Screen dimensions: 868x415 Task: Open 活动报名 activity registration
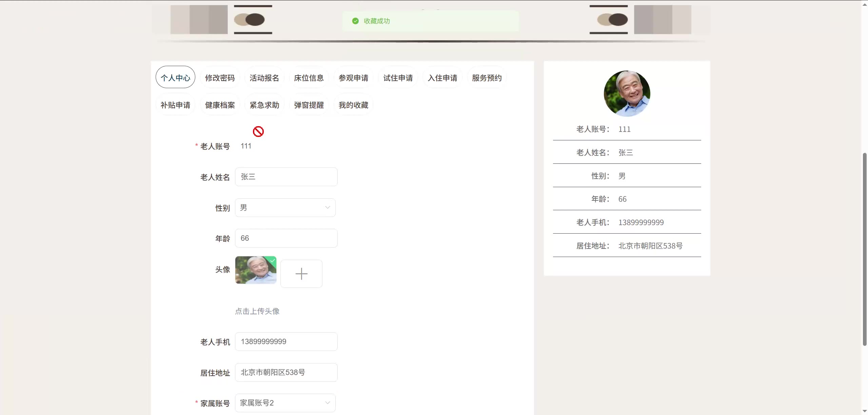[x=264, y=77]
